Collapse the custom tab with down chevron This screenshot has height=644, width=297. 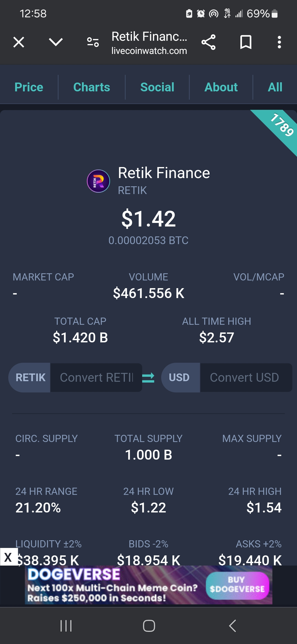coord(56,42)
